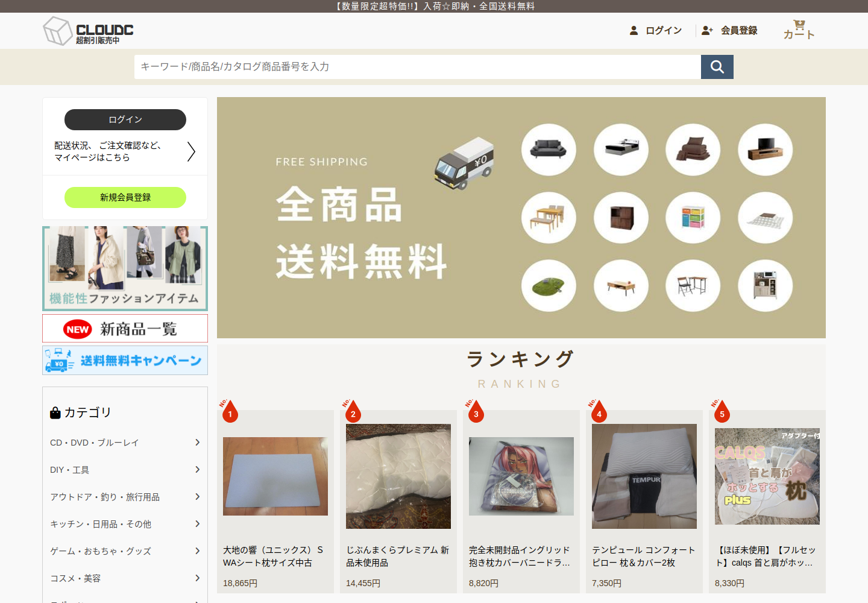This screenshot has height=603, width=868.
Task: Select the bed category circle
Action: coord(621,150)
